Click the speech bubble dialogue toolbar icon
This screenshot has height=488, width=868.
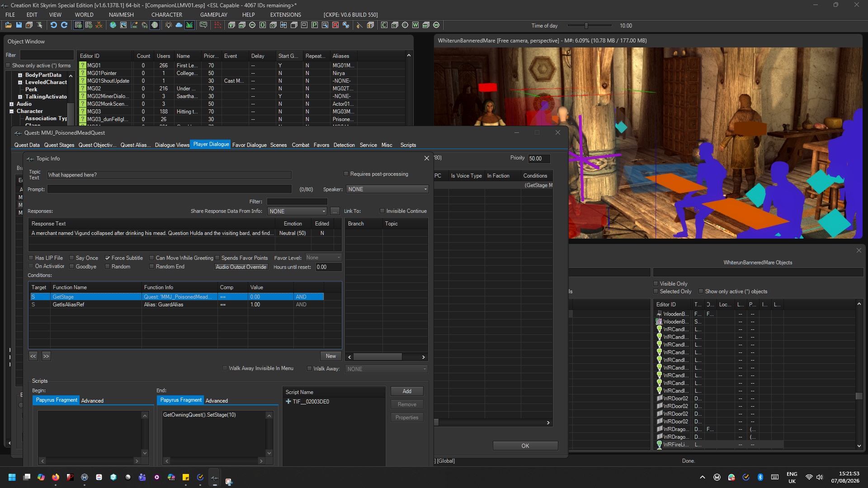point(203,25)
